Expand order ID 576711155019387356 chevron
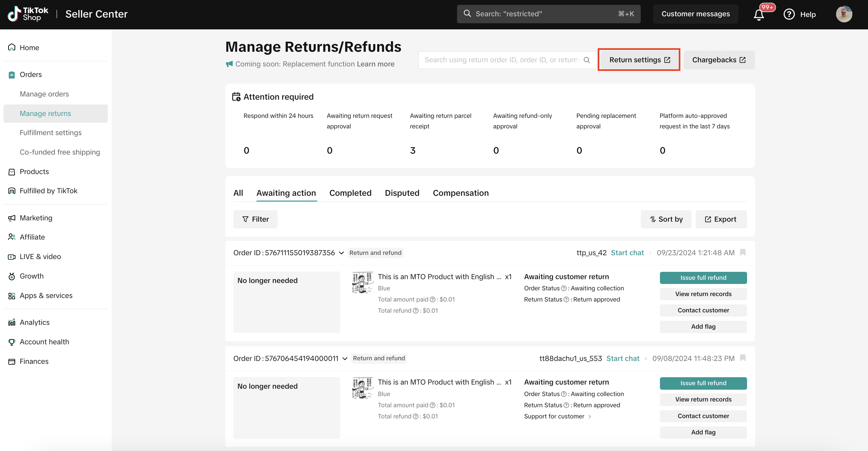This screenshot has height=451, width=868. [x=341, y=253]
